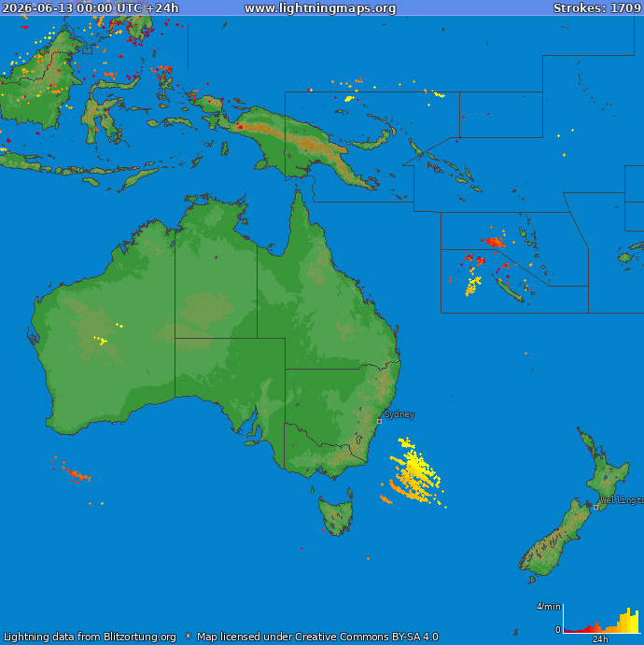Click the Strokes: 1709 counter
This screenshot has height=645, width=644.
(x=597, y=8)
